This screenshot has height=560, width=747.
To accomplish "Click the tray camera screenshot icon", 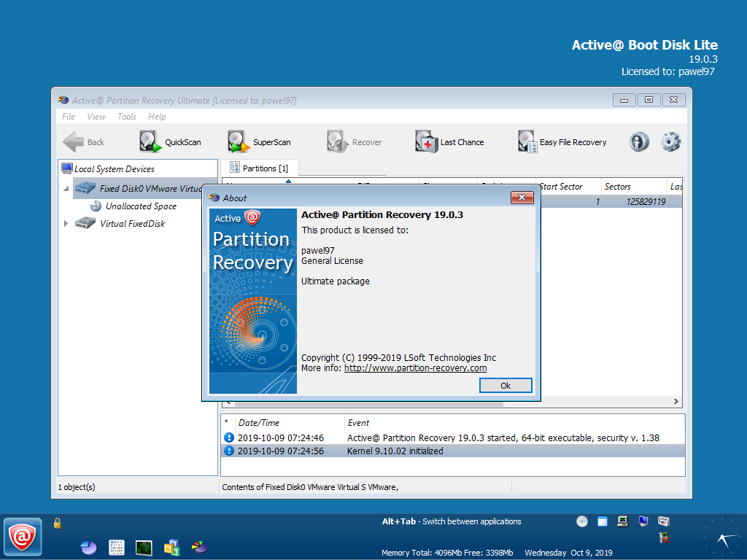I will (x=664, y=521).
